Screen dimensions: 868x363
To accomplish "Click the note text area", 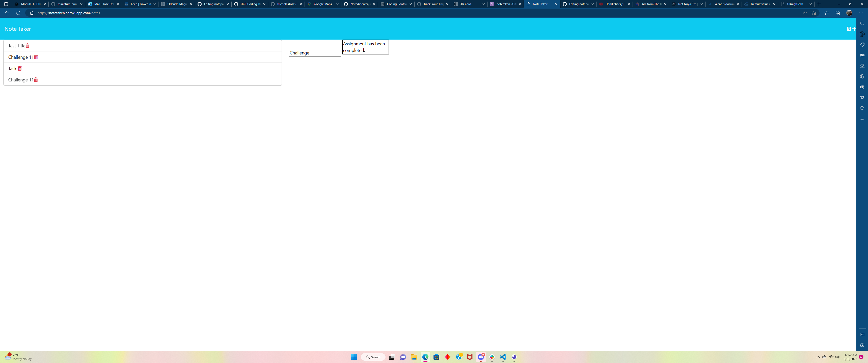I will click(365, 47).
